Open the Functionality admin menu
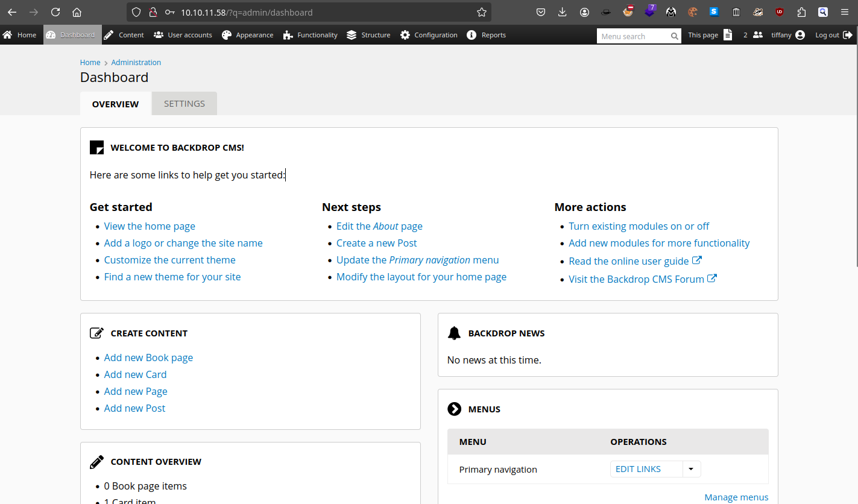 (x=310, y=35)
